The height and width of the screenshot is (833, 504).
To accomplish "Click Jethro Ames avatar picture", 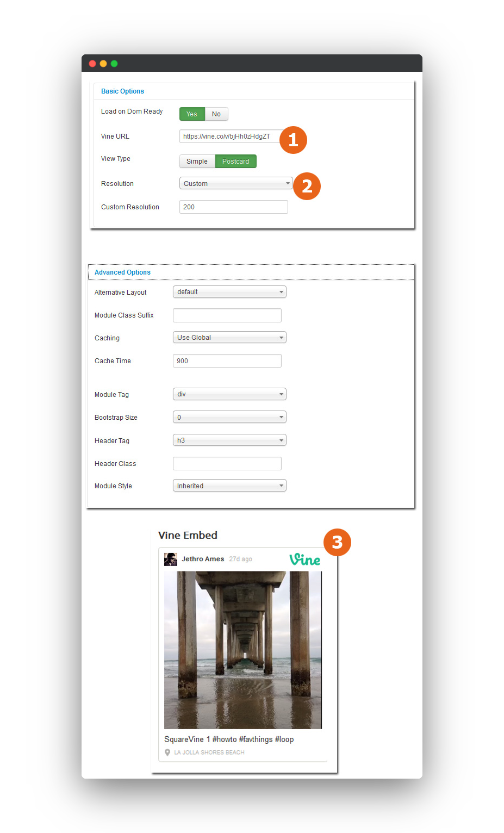I will (x=171, y=560).
